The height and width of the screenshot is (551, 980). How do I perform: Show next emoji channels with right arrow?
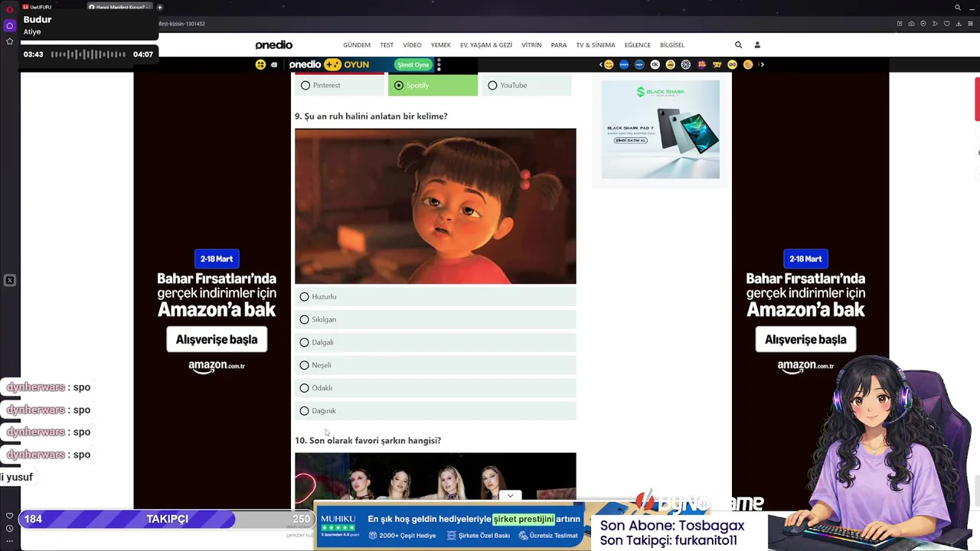point(761,64)
